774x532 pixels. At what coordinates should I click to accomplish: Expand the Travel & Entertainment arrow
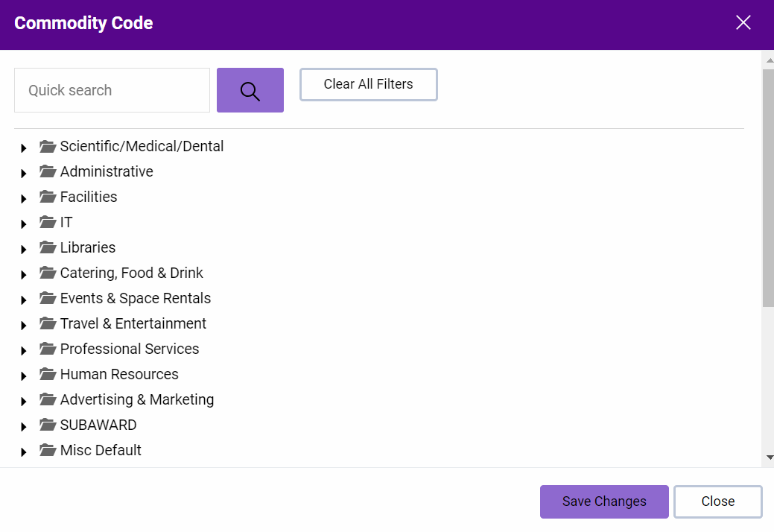[24, 325]
